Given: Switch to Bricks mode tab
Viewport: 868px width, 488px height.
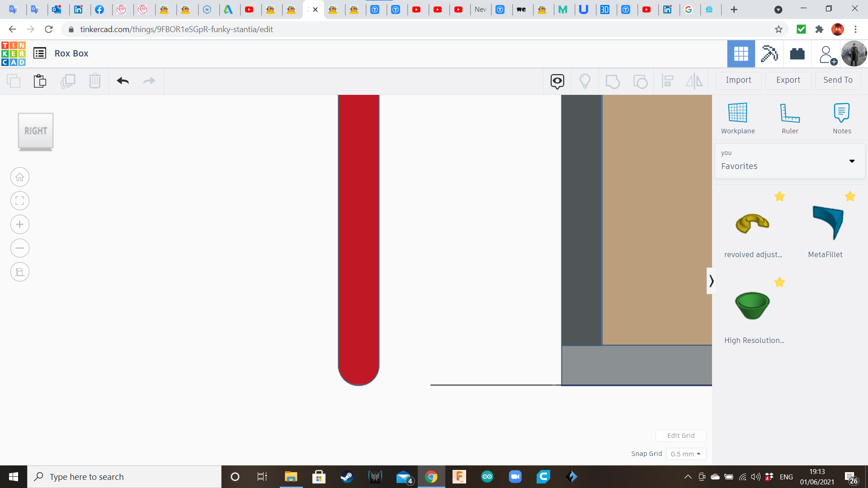Looking at the screenshot, I should 797,54.
